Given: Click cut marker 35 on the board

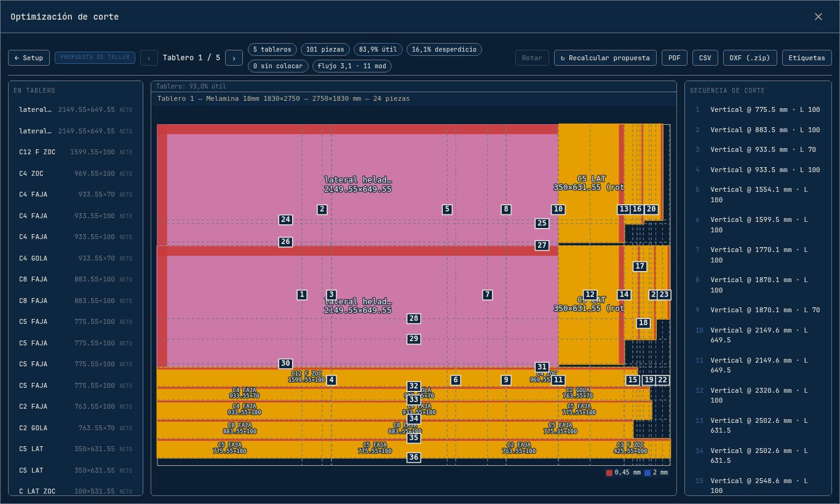Looking at the screenshot, I should 414,438.
